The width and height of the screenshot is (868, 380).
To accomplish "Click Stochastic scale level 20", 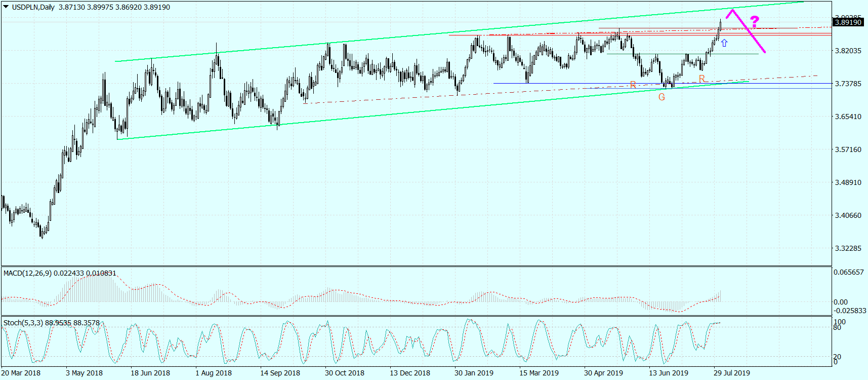I will click(838, 357).
